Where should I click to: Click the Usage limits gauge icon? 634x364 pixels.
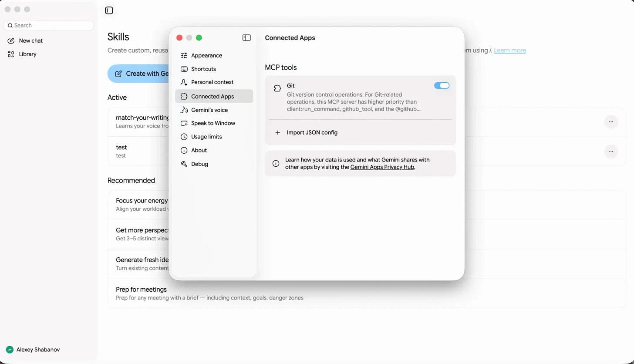[184, 137]
